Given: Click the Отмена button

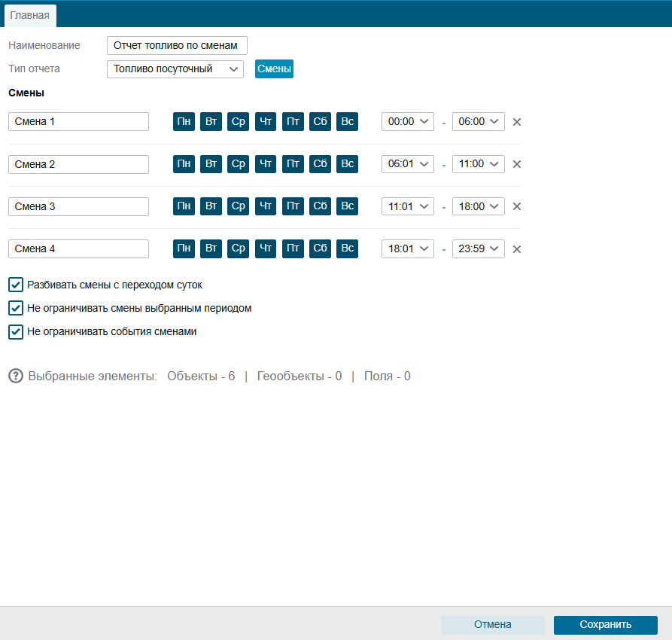Looking at the screenshot, I should [492, 624].
